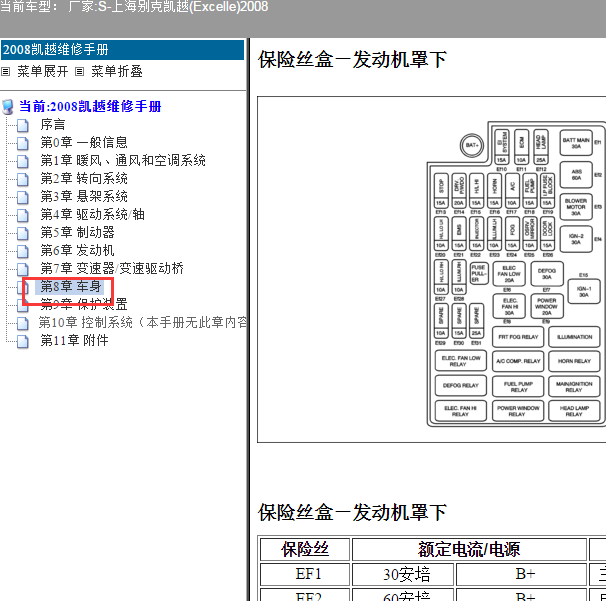Open 第5章 制动器
This screenshot has height=601, width=606.
pyautogui.click(x=77, y=232)
